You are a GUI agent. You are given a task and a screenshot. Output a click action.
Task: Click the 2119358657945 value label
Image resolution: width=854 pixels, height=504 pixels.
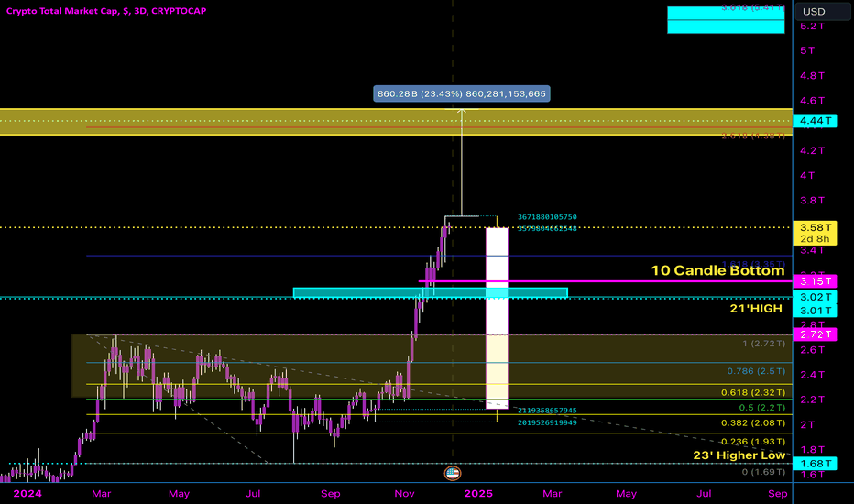(x=547, y=411)
